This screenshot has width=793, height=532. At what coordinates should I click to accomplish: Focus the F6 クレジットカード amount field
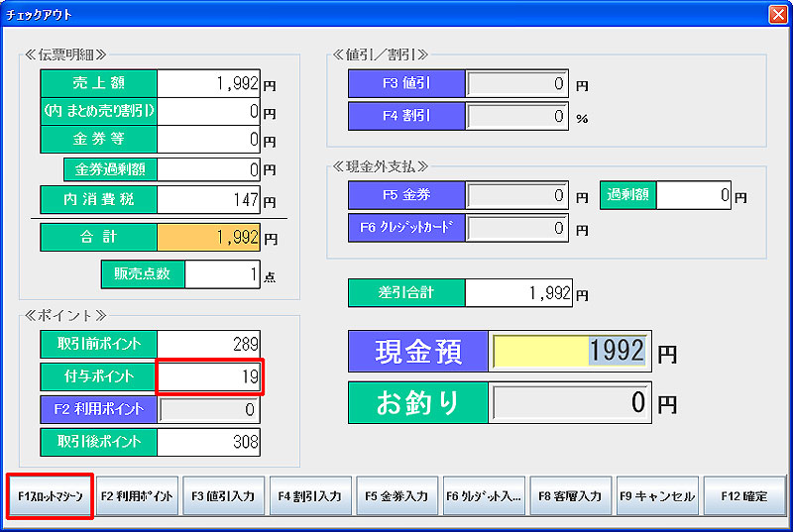(517, 228)
